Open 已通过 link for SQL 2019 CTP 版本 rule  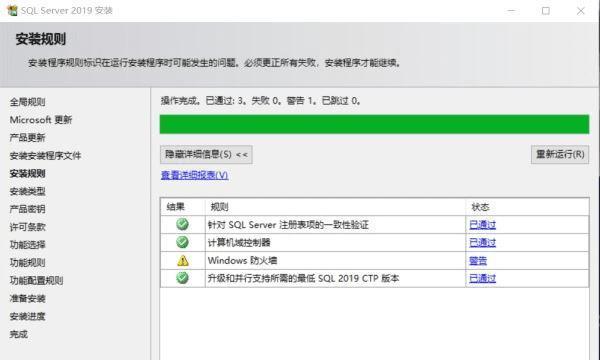[x=483, y=279]
